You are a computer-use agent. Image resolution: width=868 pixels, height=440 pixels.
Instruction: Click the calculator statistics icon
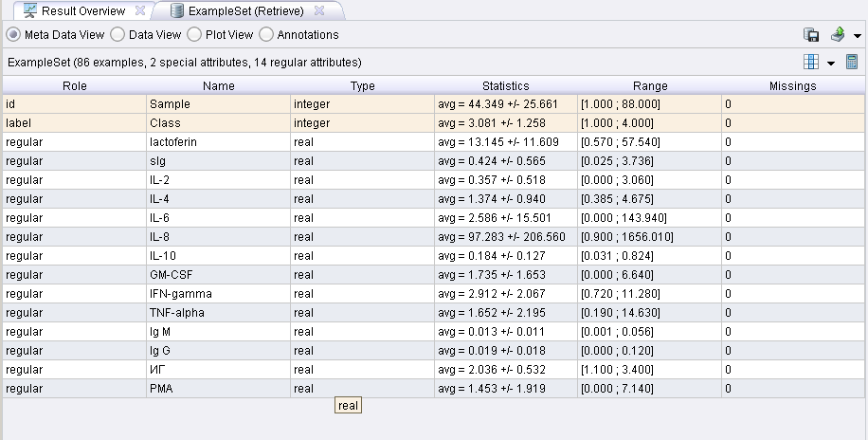click(852, 62)
